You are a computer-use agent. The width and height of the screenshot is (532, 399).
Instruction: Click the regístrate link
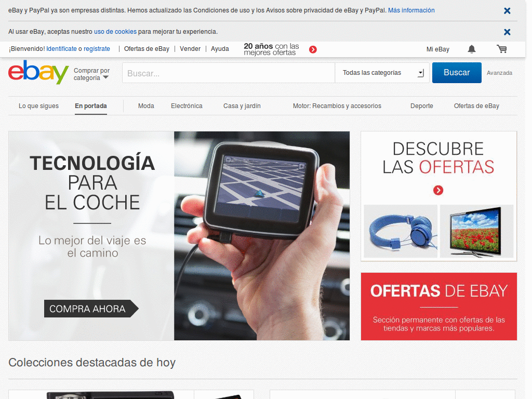point(97,49)
